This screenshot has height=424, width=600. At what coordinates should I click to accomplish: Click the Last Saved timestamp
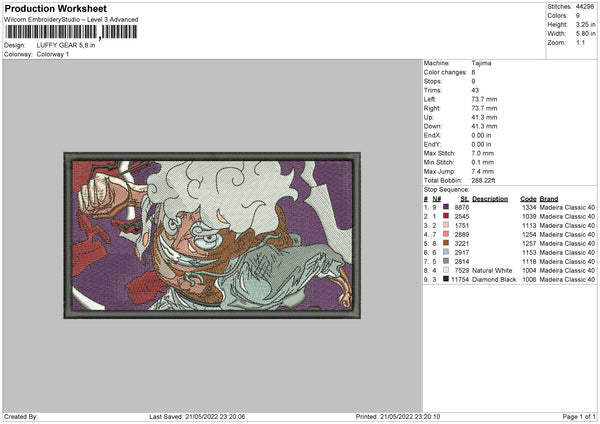click(x=197, y=417)
